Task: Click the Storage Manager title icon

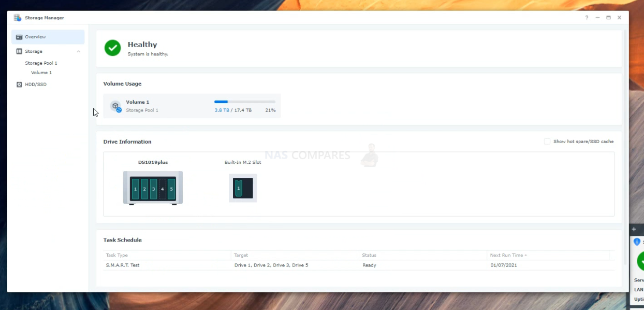Action: point(18,18)
